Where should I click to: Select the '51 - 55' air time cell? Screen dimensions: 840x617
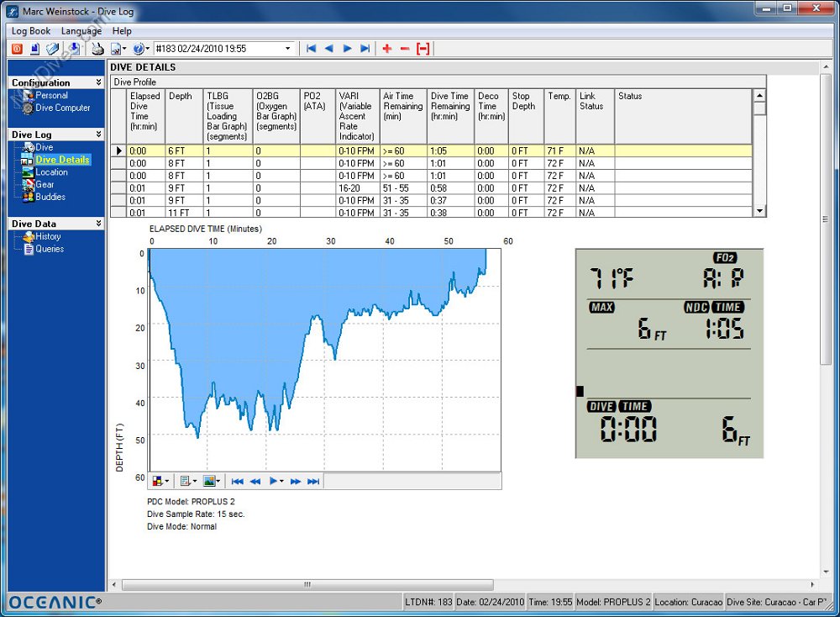403,188
